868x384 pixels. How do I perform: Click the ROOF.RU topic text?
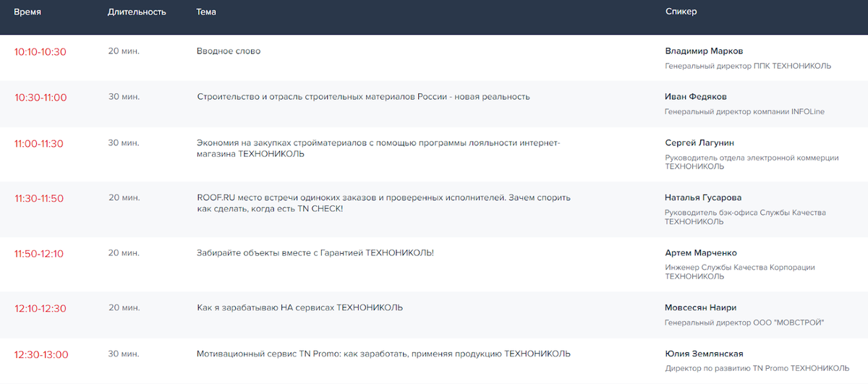pos(383,203)
